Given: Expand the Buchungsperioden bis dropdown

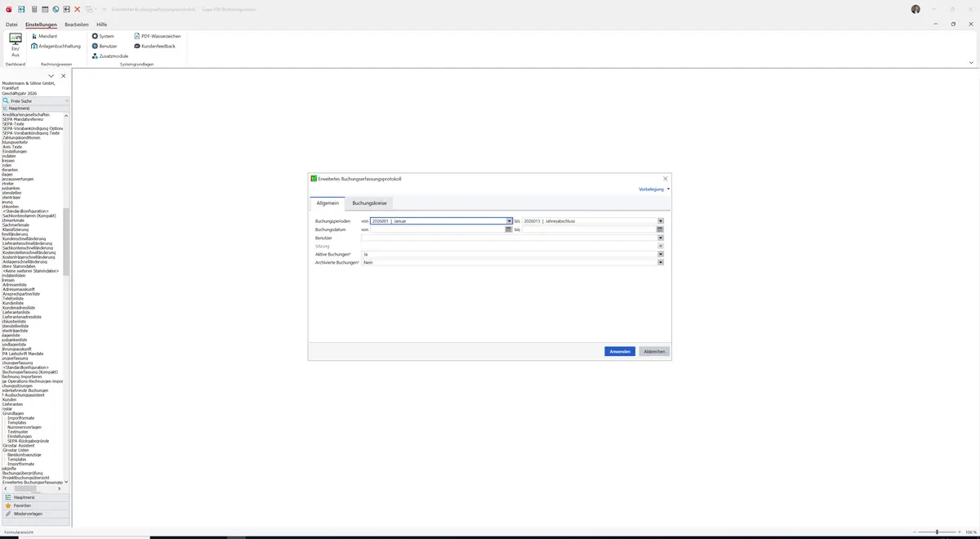Looking at the screenshot, I should coord(660,221).
